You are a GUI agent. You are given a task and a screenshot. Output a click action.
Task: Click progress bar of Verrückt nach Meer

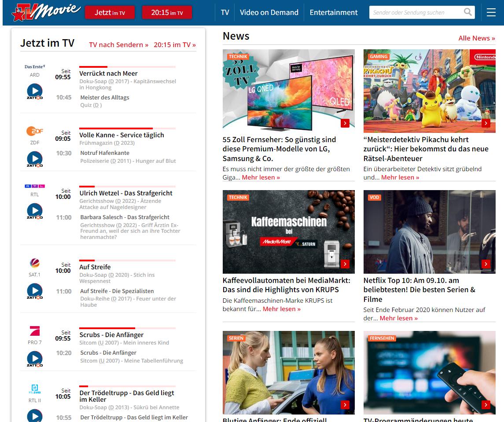click(x=127, y=67)
